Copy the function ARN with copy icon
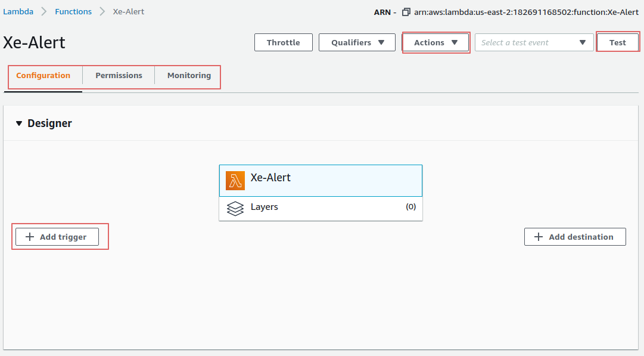 tap(406, 12)
